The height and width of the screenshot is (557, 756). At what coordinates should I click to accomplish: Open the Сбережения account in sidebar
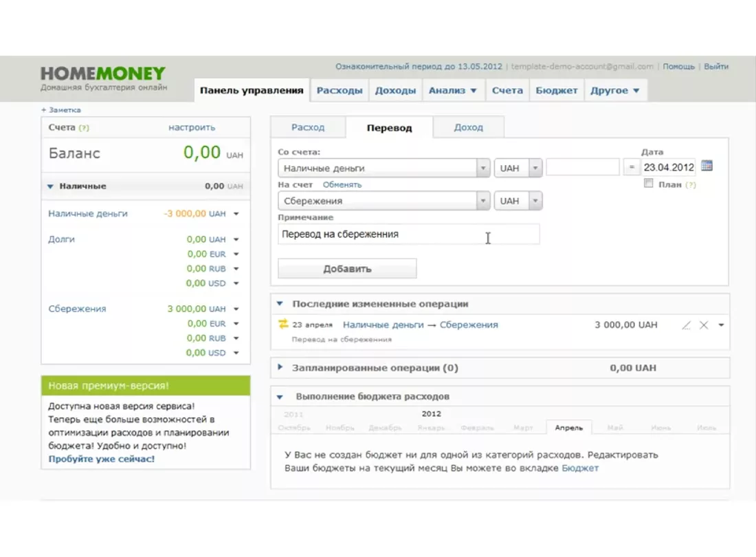coord(77,309)
